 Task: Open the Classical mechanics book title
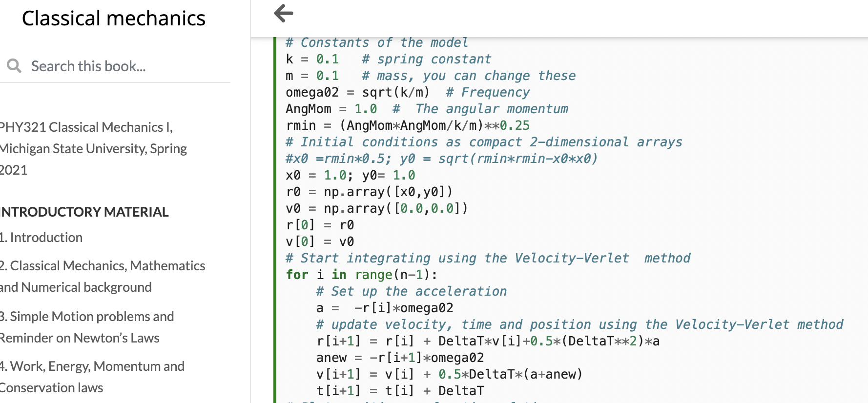(x=114, y=19)
